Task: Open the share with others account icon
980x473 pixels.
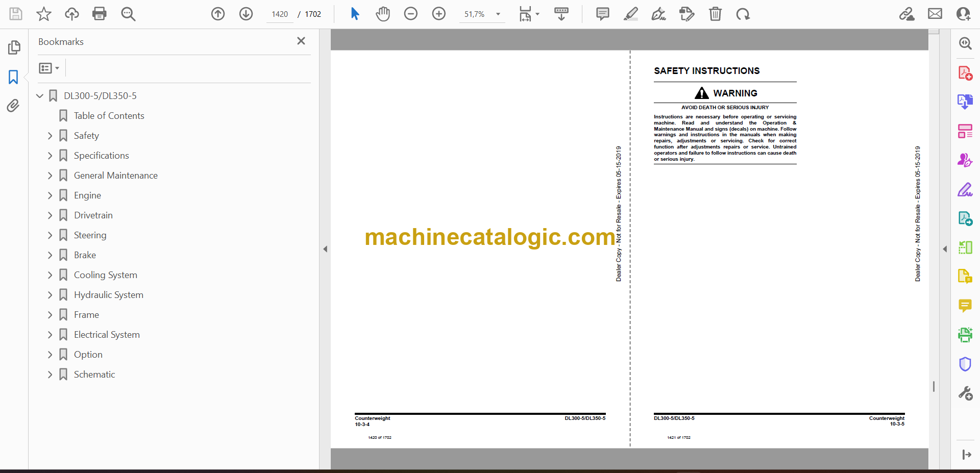Action: [963, 14]
